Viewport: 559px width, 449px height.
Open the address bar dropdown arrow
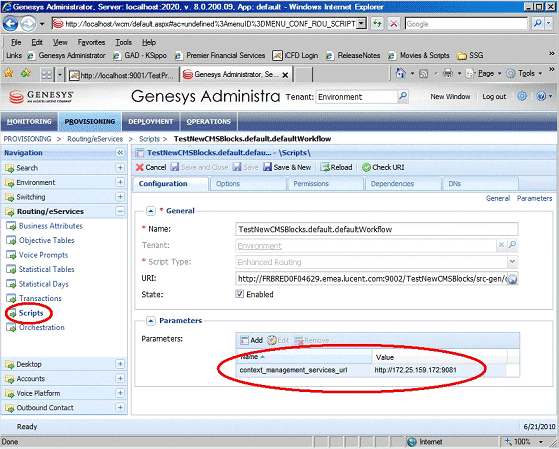(x=361, y=24)
